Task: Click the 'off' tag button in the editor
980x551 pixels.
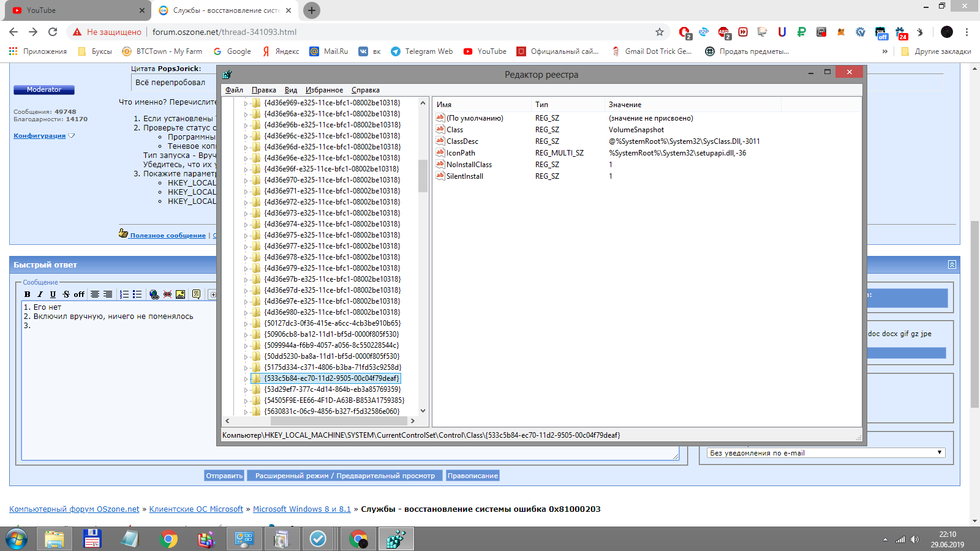Action: point(79,294)
